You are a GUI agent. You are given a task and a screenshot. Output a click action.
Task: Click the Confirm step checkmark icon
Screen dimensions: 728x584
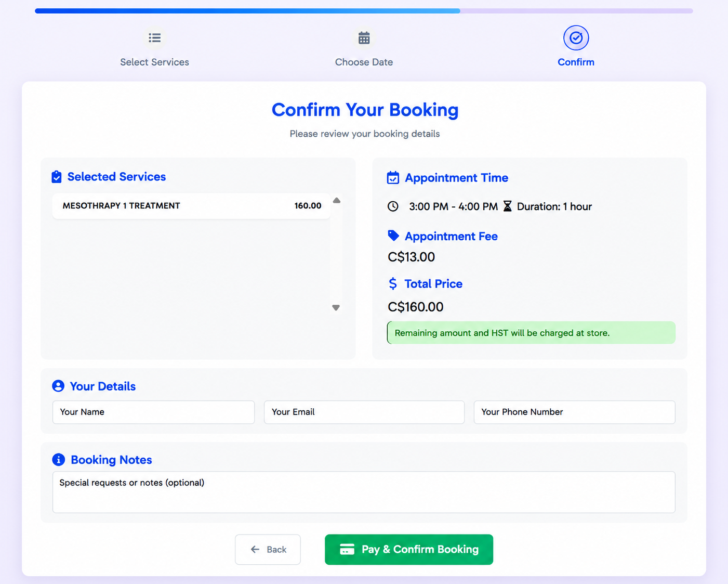pyautogui.click(x=576, y=38)
